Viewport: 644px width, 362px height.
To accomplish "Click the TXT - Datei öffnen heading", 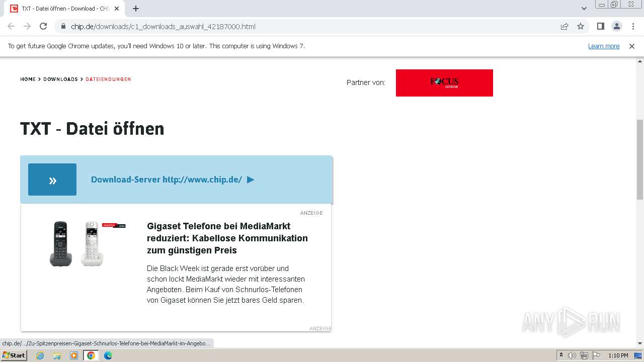I will (92, 129).
